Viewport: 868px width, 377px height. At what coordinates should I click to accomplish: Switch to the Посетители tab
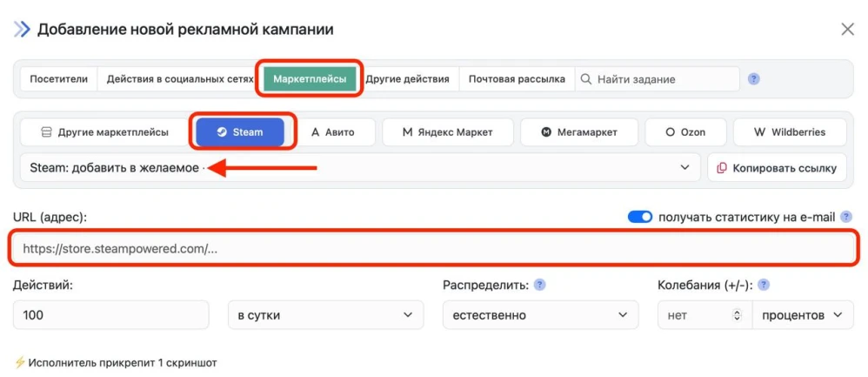tap(59, 79)
